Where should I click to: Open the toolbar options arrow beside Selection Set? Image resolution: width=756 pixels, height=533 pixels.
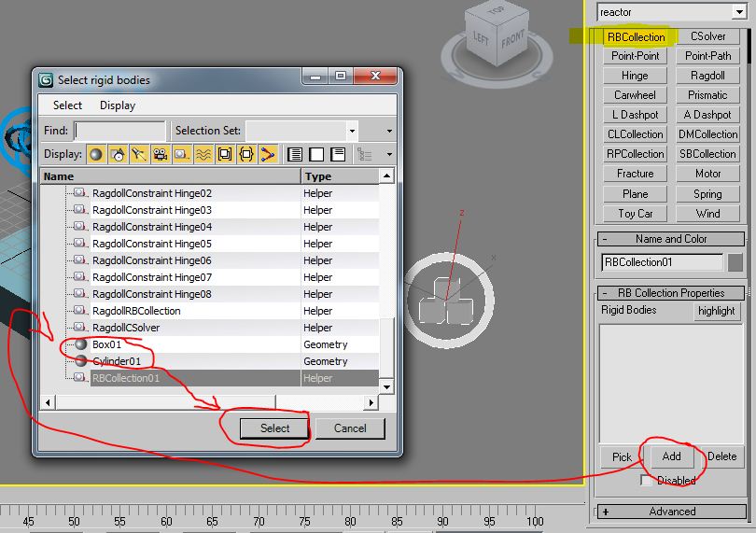pos(389,131)
